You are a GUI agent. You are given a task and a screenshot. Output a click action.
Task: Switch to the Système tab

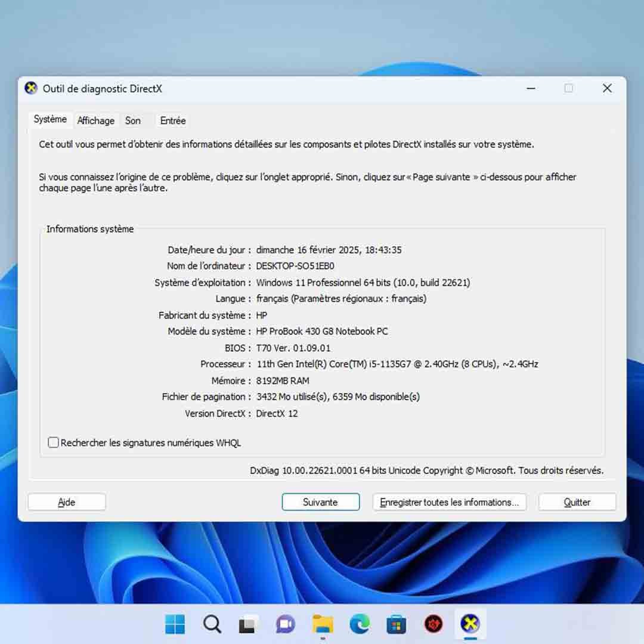click(50, 119)
